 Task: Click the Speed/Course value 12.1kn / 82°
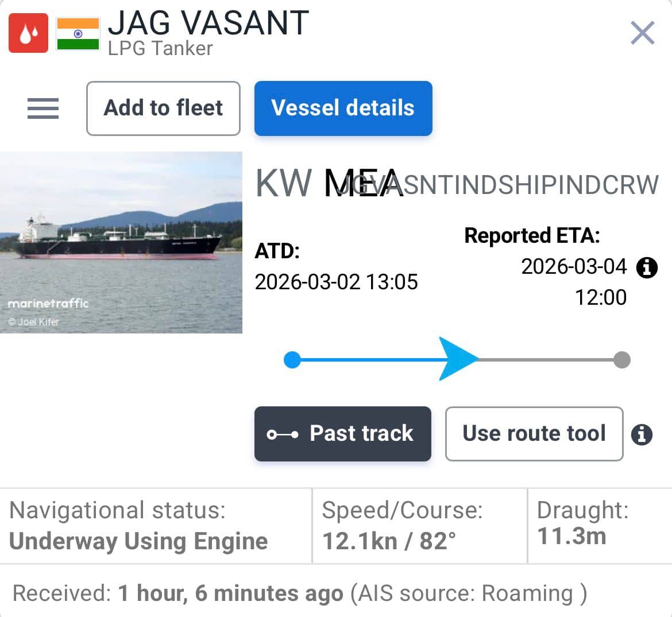tap(389, 541)
